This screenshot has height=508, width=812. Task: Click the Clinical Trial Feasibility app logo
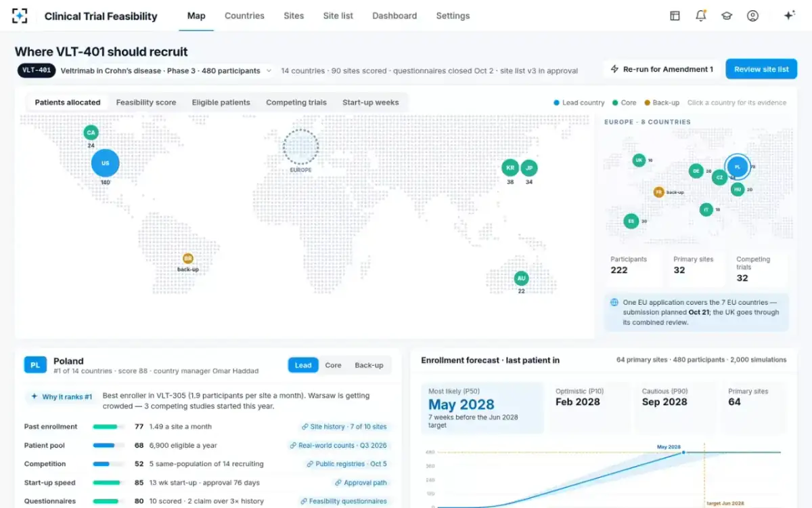tap(20, 16)
